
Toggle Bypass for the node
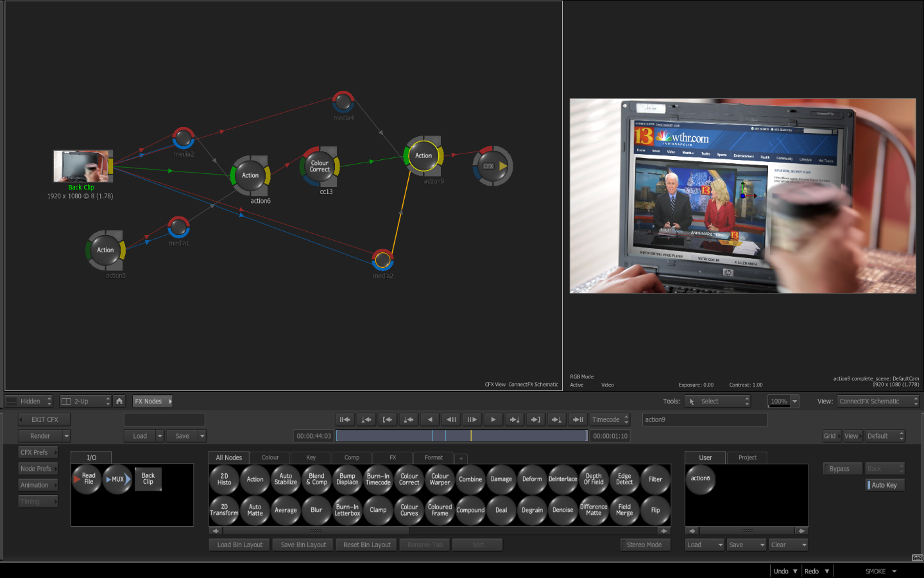[x=840, y=469]
